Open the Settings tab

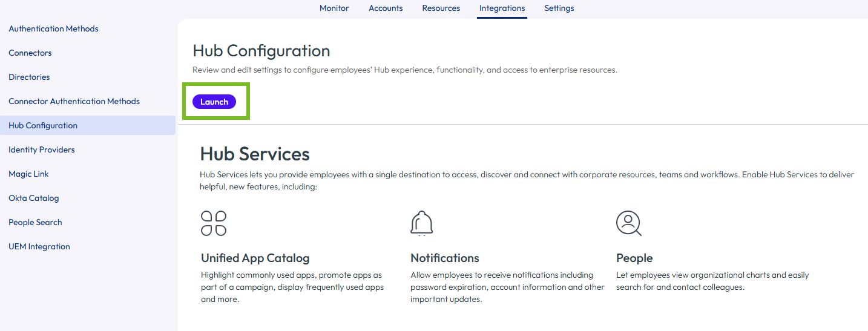(559, 8)
